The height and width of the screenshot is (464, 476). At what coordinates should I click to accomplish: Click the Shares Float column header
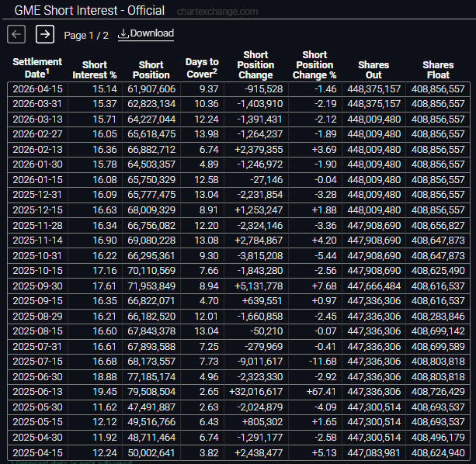(438, 70)
